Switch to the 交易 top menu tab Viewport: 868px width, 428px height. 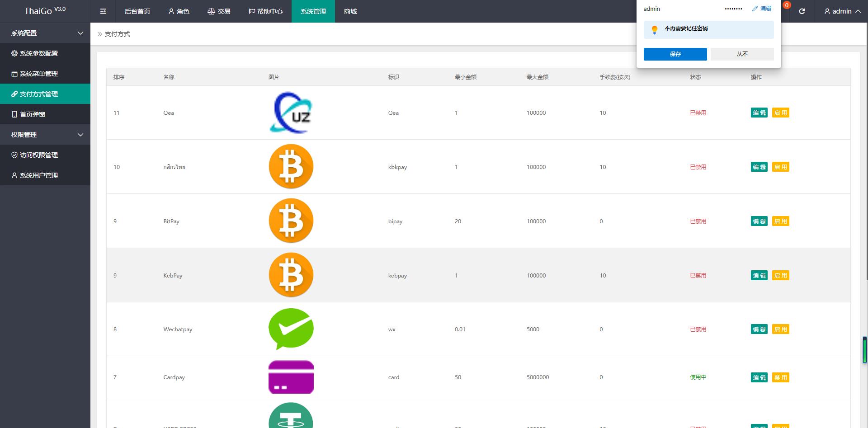(x=219, y=11)
